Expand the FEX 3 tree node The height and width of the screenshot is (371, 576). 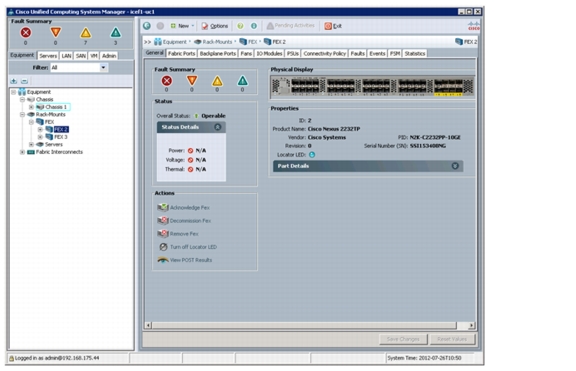(x=40, y=137)
